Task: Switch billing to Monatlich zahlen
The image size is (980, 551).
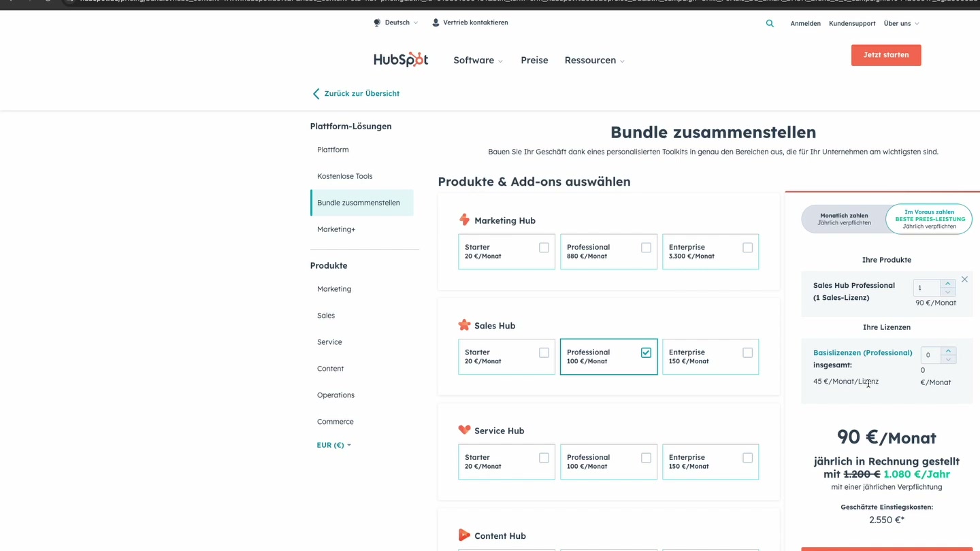Action: click(x=844, y=218)
